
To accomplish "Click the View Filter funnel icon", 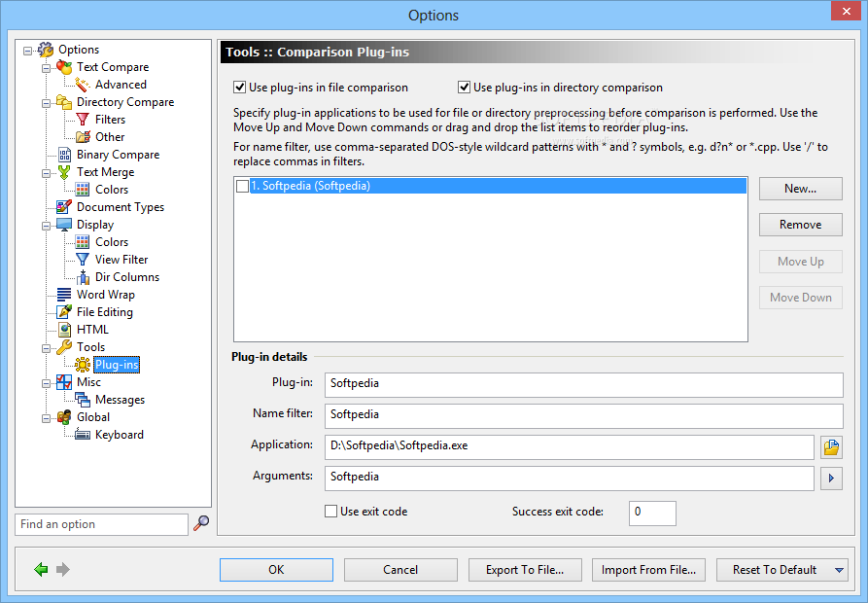I will point(83,260).
